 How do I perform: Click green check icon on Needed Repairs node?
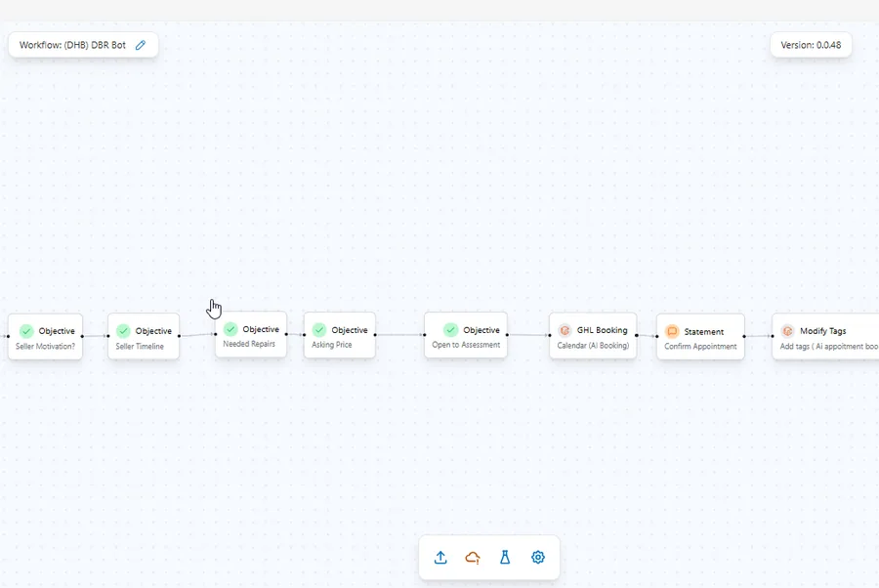pyautogui.click(x=230, y=329)
